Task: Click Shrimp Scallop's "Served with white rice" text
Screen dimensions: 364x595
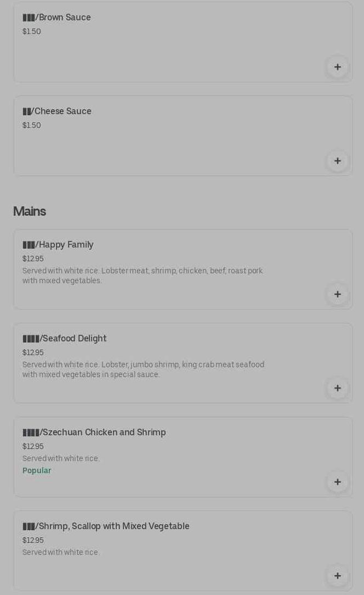Action: pos(61,552)
